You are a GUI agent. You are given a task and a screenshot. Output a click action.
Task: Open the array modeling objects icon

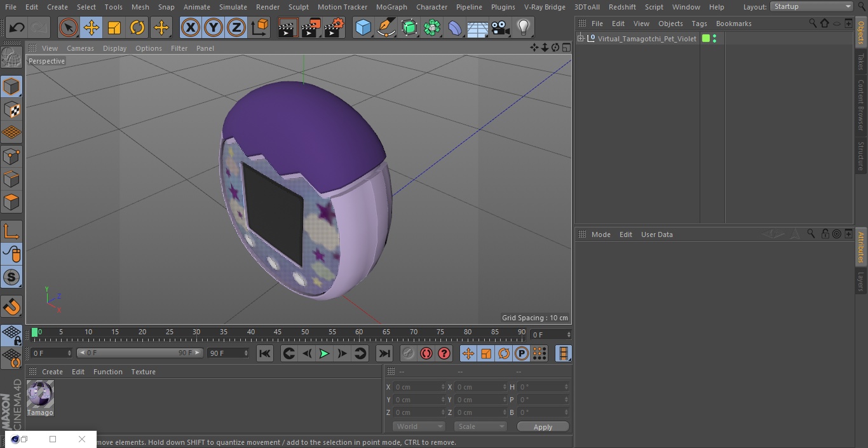432,27
